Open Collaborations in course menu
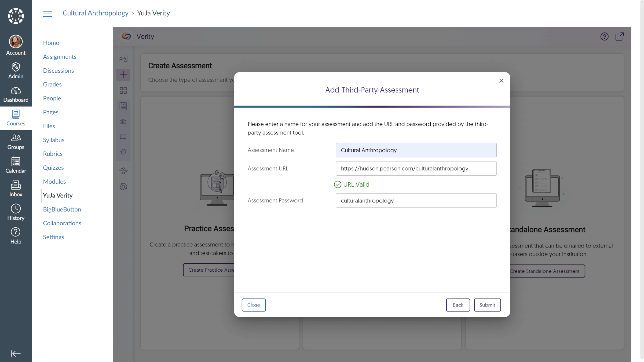Screen dimensions: 644x362 [62, 223]
